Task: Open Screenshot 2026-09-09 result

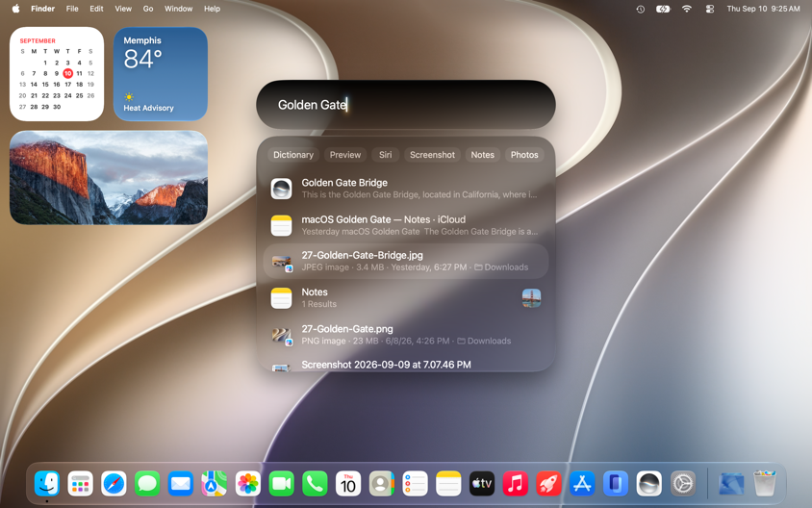Action: [405, 365]
